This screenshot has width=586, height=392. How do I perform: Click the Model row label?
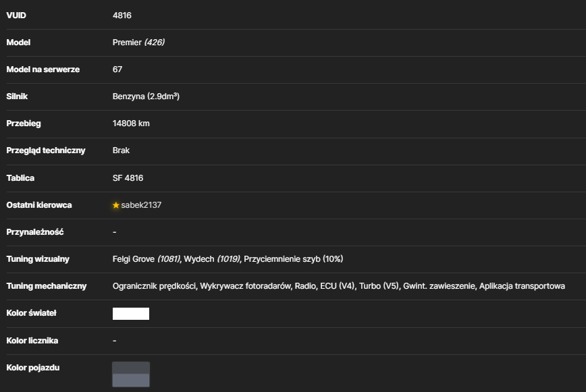(x=18, y=43)
